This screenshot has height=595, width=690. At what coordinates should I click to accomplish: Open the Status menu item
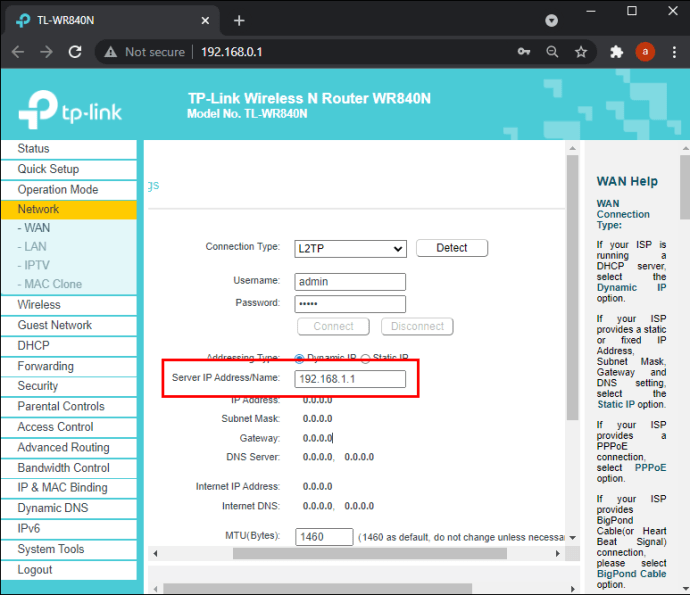(69, 149)
